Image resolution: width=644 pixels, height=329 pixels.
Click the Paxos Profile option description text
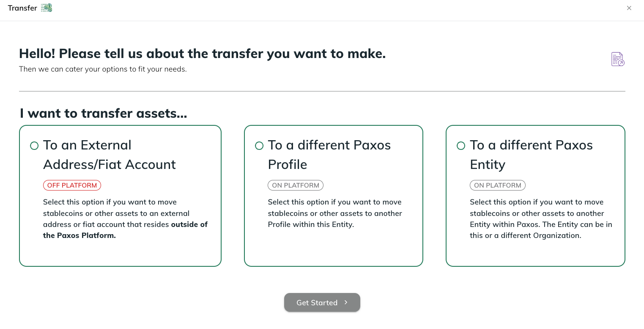pyautogui.click(x=335, y=213)
